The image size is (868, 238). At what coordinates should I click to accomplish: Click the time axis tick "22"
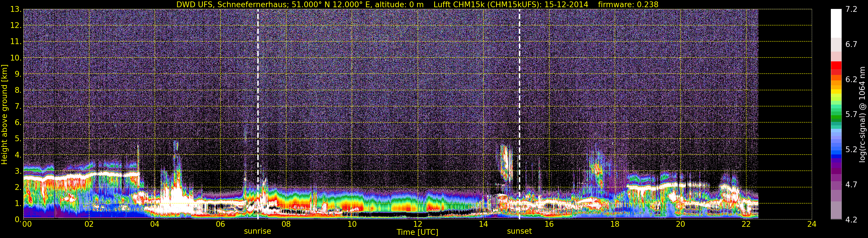point(746,224)
